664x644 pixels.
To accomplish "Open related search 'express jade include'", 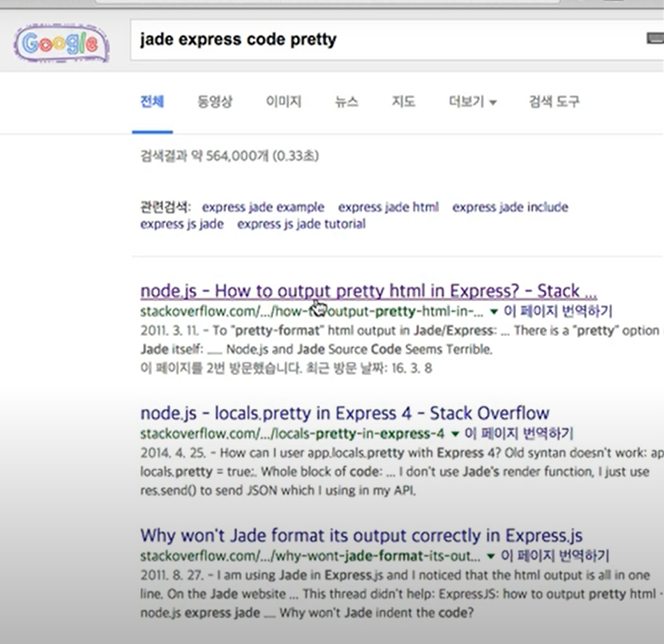I will pyautogui.click(x=511, y=207).
